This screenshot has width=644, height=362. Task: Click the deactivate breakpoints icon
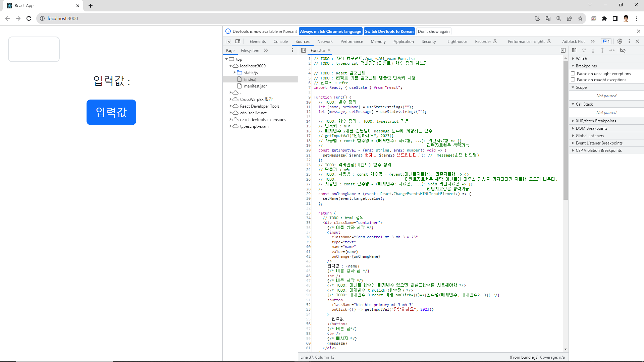pos(623,50)
